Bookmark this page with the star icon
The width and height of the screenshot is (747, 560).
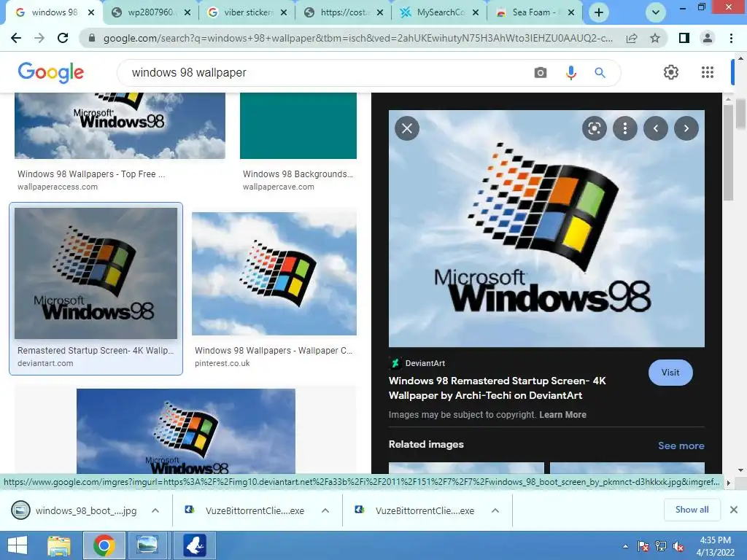[x=655, y=38]
